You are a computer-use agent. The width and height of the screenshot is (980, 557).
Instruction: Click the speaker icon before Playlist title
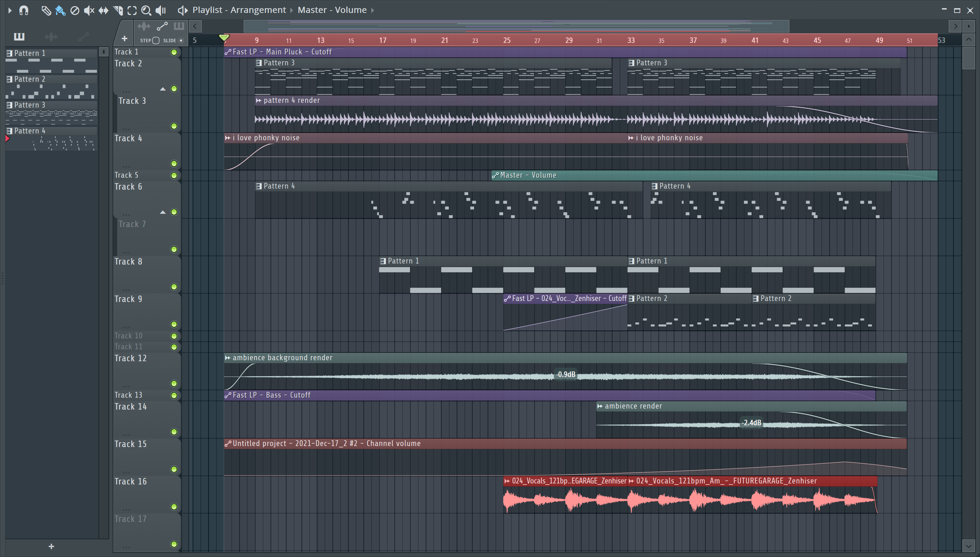pos(183,10)
